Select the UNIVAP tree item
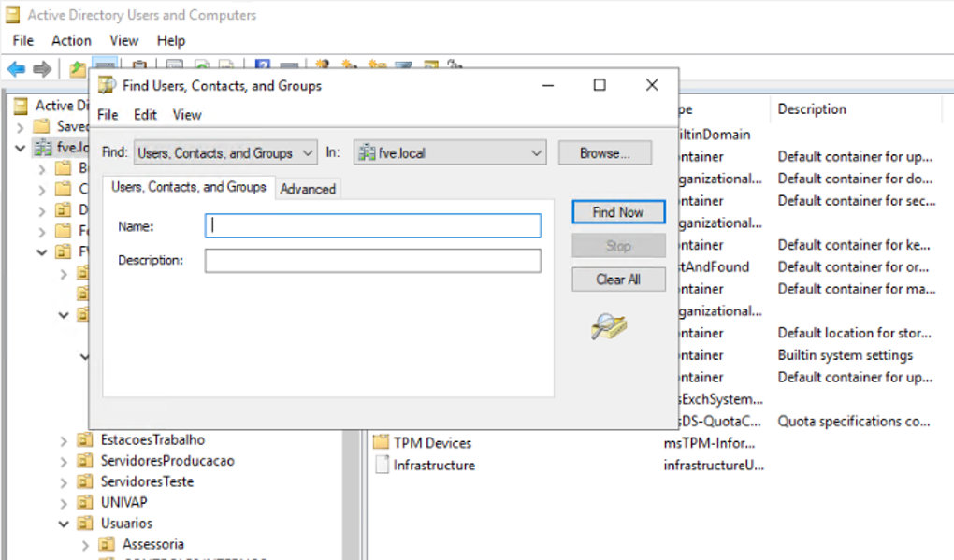The image size is (954, 560). 124,502
